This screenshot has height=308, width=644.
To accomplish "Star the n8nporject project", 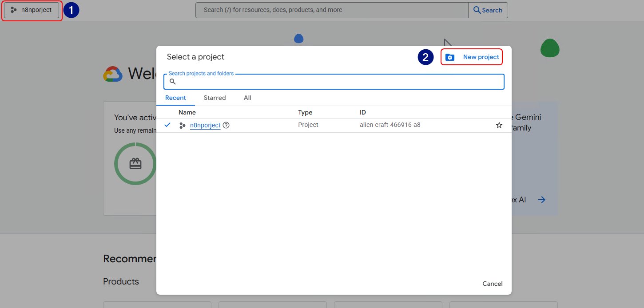I will pos(499,125).
